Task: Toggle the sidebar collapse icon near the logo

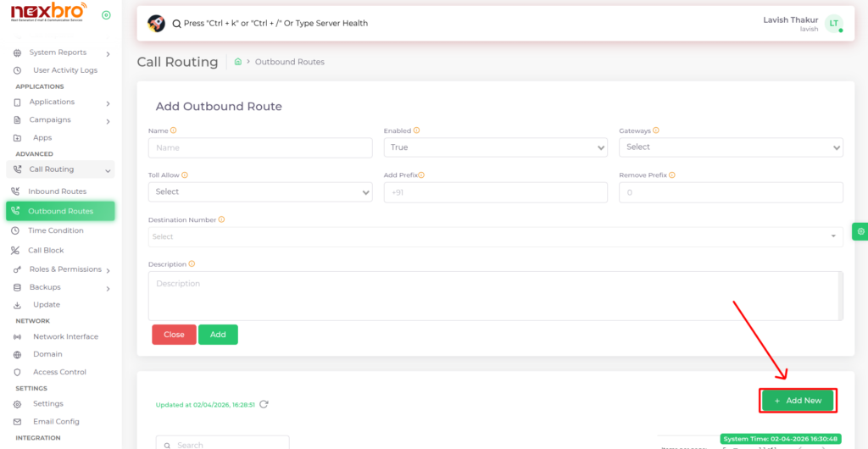Action: (106, 15)
